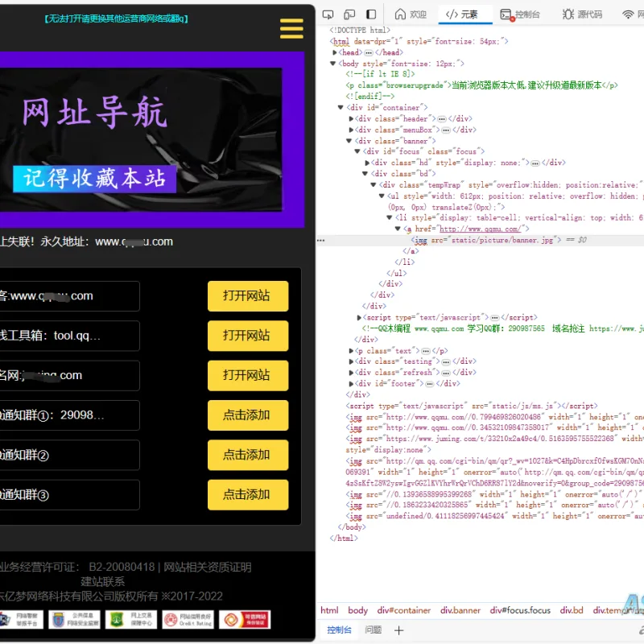Collapse the div id=focus node
The image size is (644, 644).
point(357,151)
